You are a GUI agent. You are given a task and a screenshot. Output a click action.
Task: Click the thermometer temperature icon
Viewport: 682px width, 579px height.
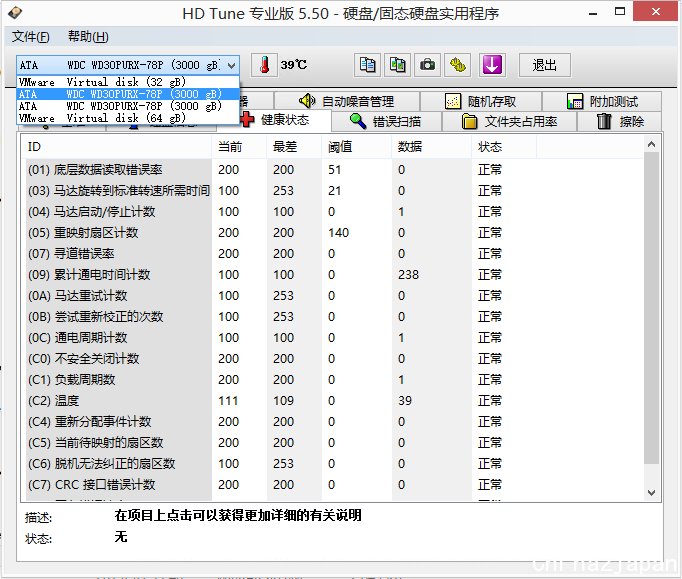264,65
